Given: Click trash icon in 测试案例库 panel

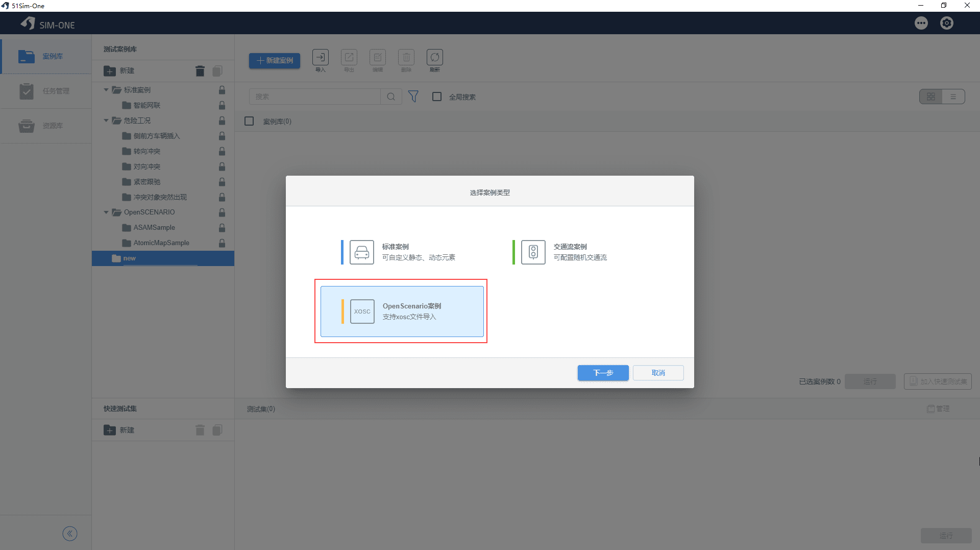Looking at the screenshot, I should click(200, 71).
